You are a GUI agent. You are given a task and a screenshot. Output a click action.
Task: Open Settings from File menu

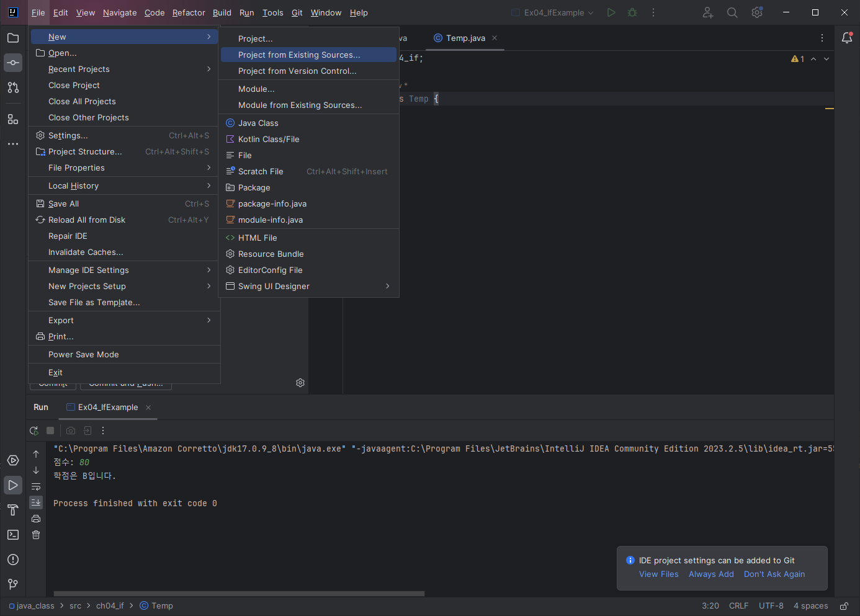124,136
